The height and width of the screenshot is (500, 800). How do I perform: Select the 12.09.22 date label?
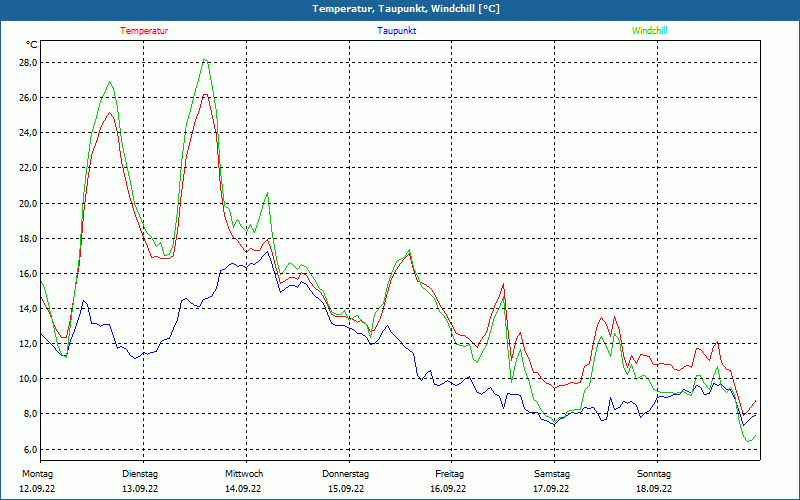pos(37,489)
